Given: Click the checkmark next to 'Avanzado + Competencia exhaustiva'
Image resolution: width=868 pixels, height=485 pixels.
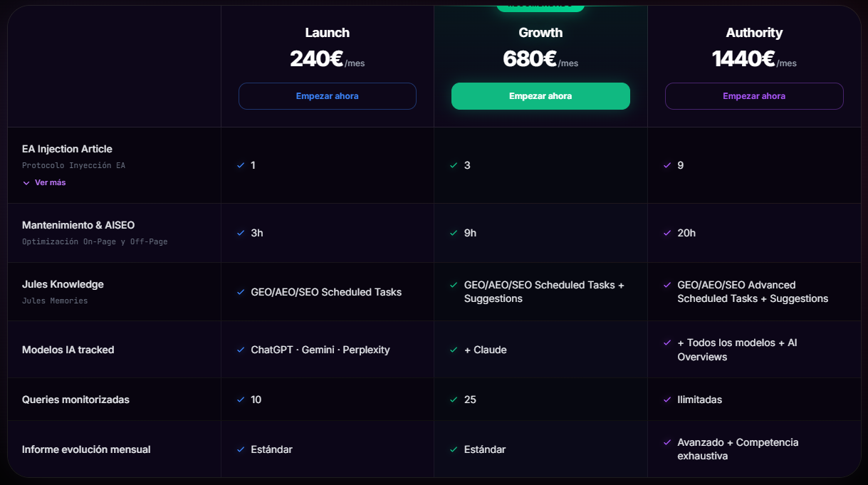Looking at the screenshot, I should coord(668,442).
